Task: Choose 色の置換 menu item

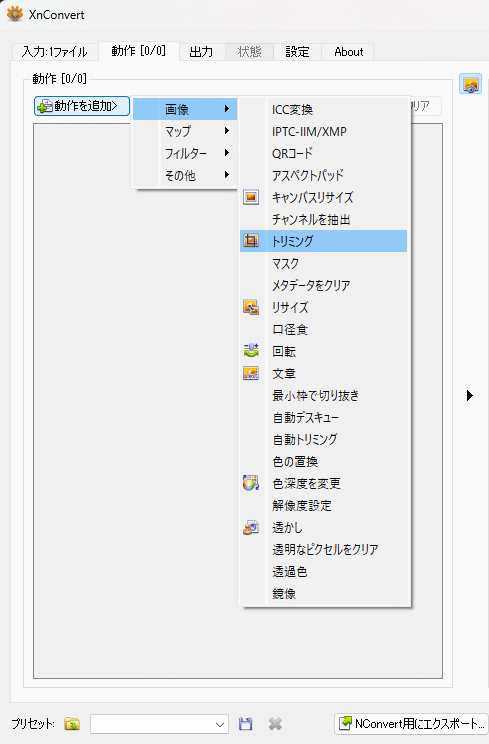Action: (323, 461)
